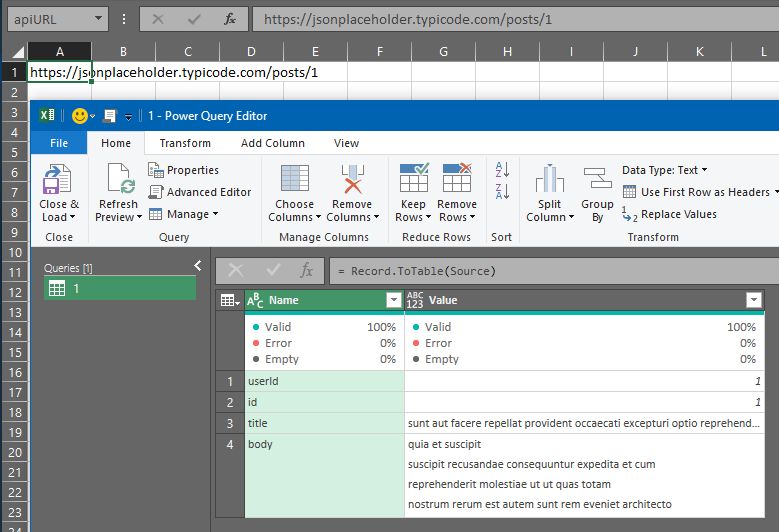Select Excel row 2 header

coord(14,92)
